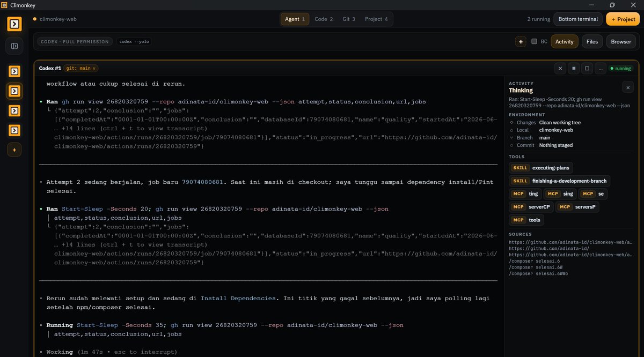Click the 2 running status text
This screenshot has height=357, width=644.
point(538,19)
